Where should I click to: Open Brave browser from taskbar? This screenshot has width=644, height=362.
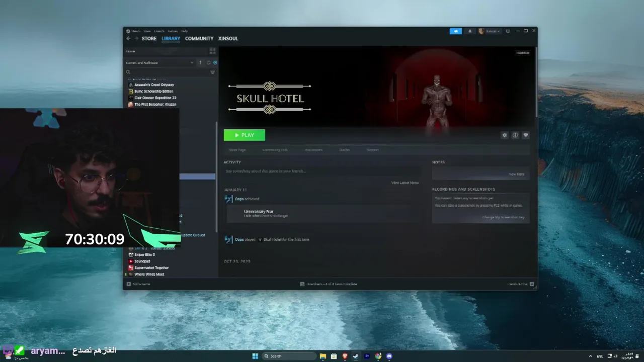(345, 356)
